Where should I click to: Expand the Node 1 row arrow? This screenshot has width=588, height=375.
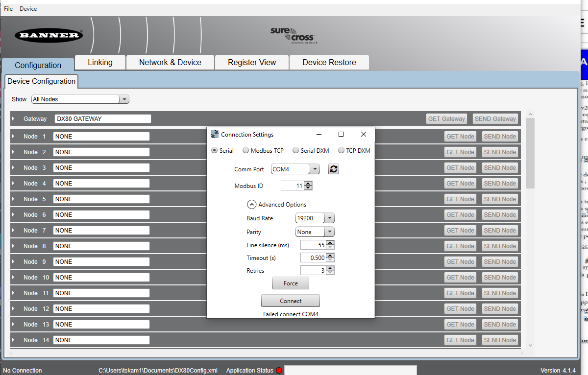click(x=14, y=137)
